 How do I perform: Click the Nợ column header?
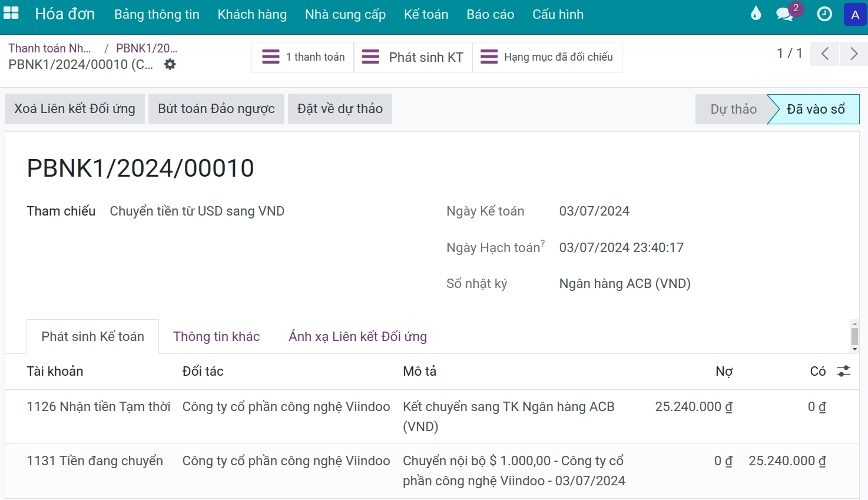(x=724, y=371)
